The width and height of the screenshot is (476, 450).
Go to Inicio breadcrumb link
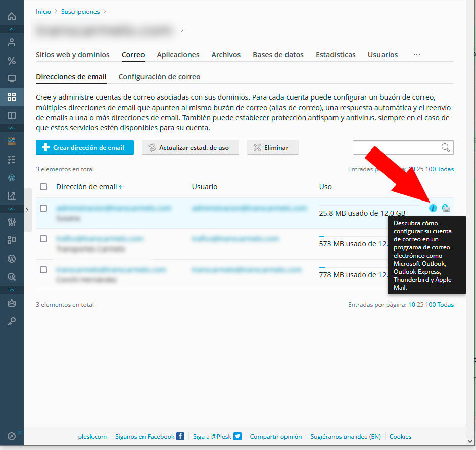tap(43, 12)
